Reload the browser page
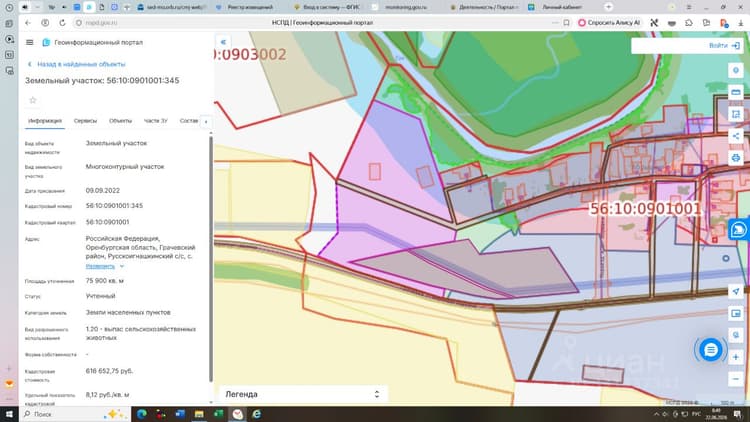 [x=62, y=22]
